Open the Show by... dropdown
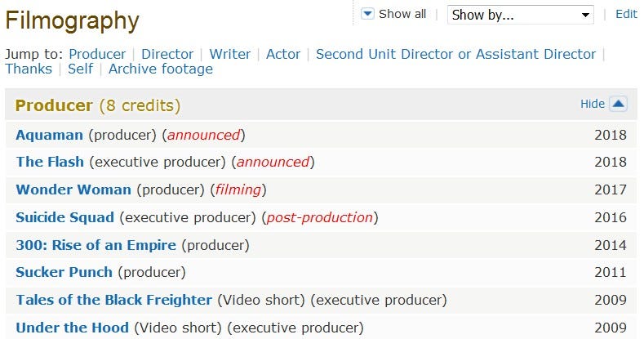This screenshot has height=339, width=644. 521,15
